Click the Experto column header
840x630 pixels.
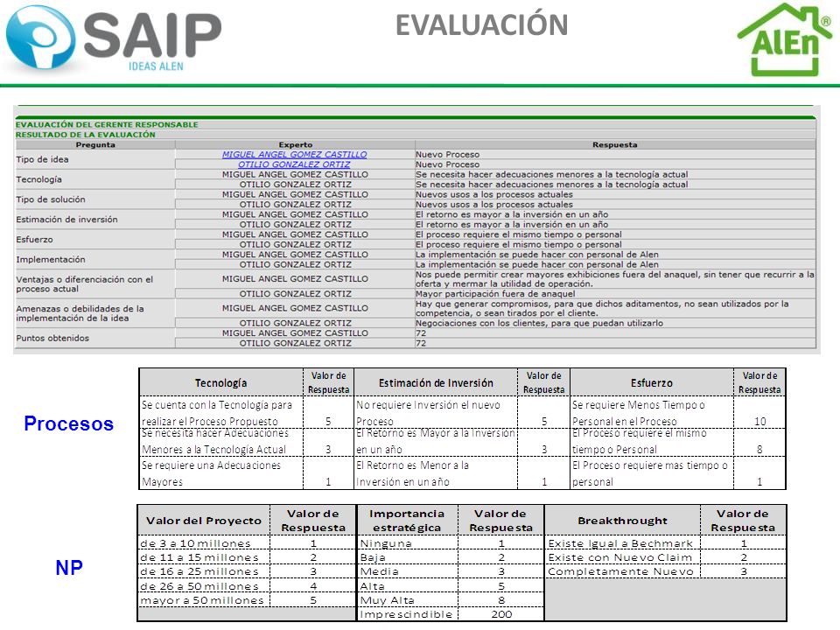click(295, 144)
